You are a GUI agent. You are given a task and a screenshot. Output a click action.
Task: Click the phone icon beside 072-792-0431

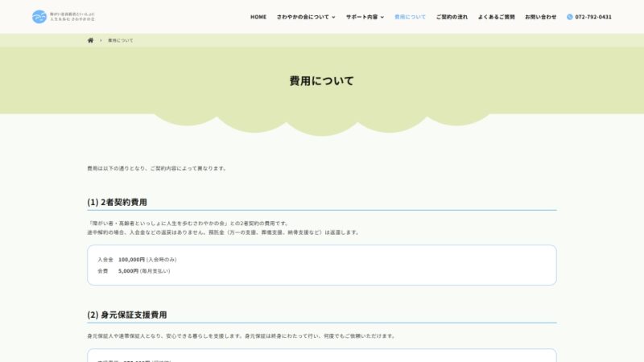coord(570,17)
